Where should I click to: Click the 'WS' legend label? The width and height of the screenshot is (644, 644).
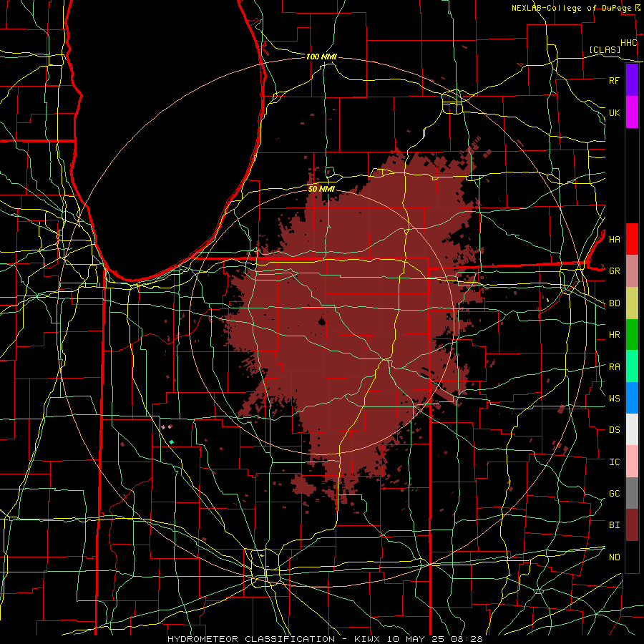(614, 398)
